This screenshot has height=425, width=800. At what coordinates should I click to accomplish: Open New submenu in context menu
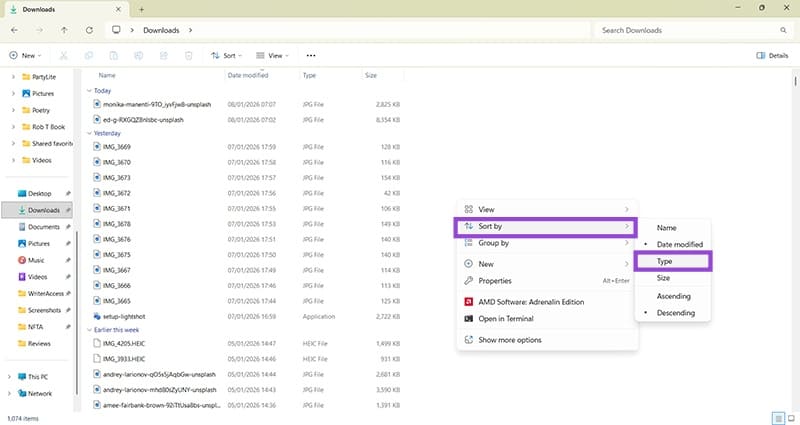click(547, 264)
